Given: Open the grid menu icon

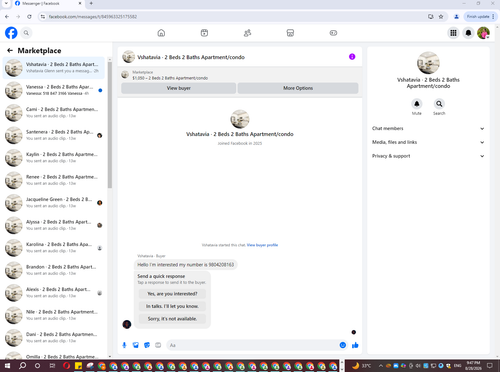Looking at the screenshot, I should pos(453,33).
